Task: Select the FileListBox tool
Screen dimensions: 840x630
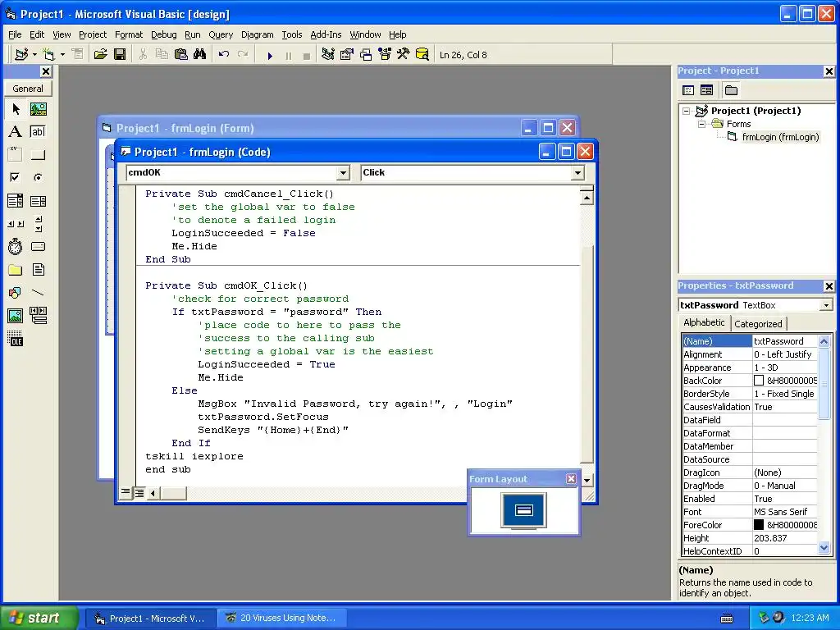Action: click(38, 269)
